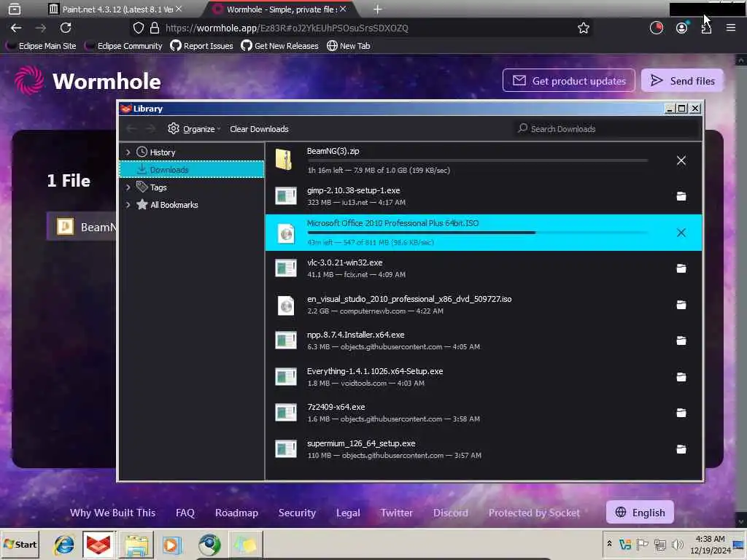Click the BeamNG(3).zip folder file icon

[285, 160]
